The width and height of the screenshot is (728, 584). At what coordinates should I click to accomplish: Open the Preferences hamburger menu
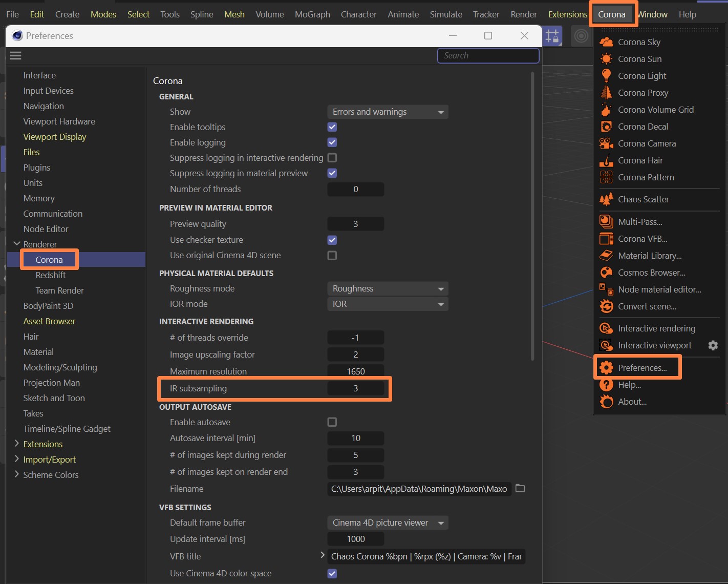click(x=16, y=55)
